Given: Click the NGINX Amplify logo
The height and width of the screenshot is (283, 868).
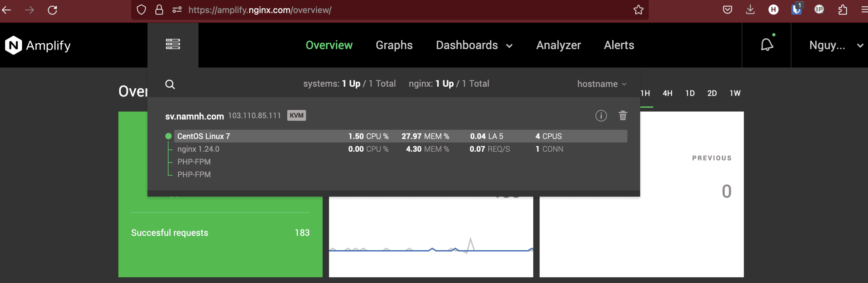Looking at the screenshot, I should [x=38, y=45].
